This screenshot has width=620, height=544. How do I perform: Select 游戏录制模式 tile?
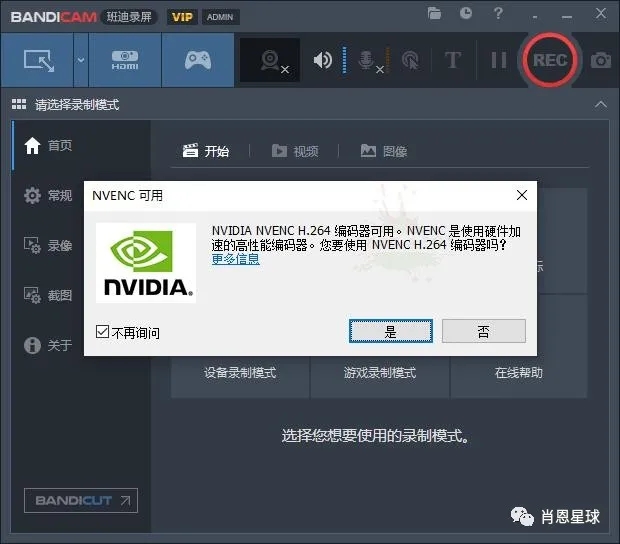click(x=380, y=372)
